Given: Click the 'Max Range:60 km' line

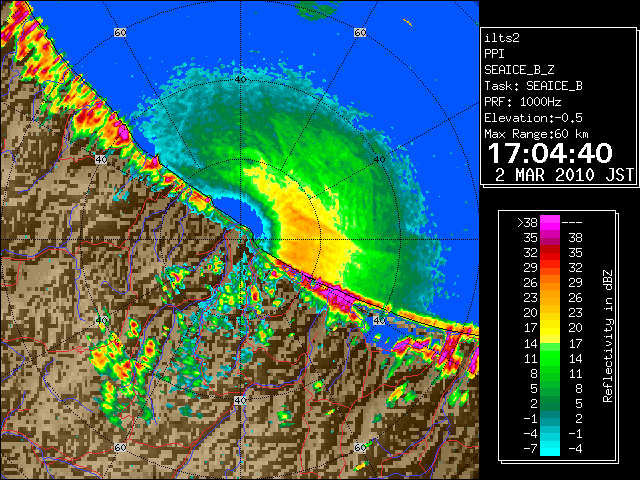Looking at the screenshot, I should coord(536,134).
